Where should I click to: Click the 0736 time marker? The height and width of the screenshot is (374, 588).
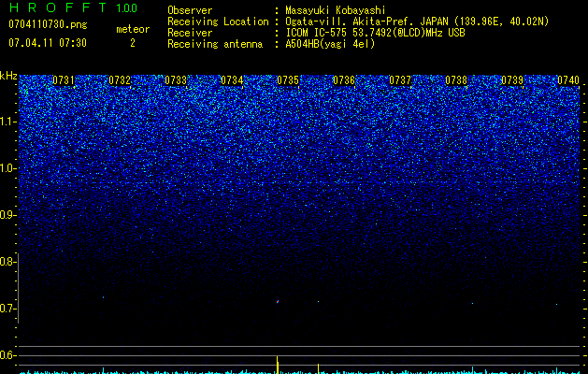click(x=344, y=80)
